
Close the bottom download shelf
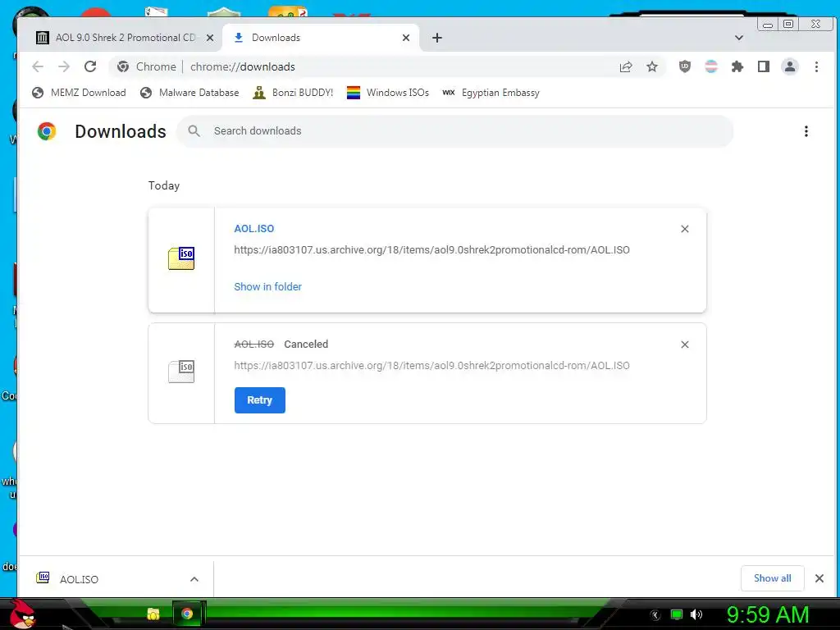point(819,578)
